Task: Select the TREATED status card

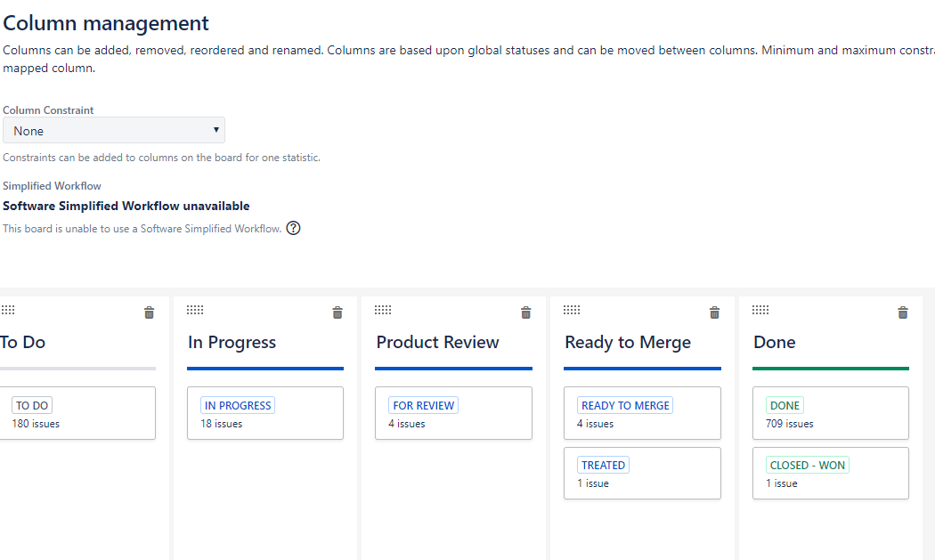Action: [642, 474]
